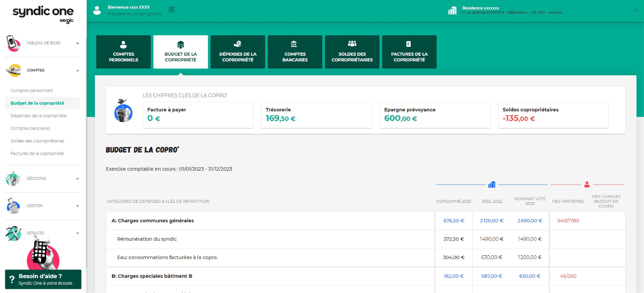Click the Soldes copropriétaires -135,00 € card
This screenshot has height=293, width=644.
tap(553, 115)
